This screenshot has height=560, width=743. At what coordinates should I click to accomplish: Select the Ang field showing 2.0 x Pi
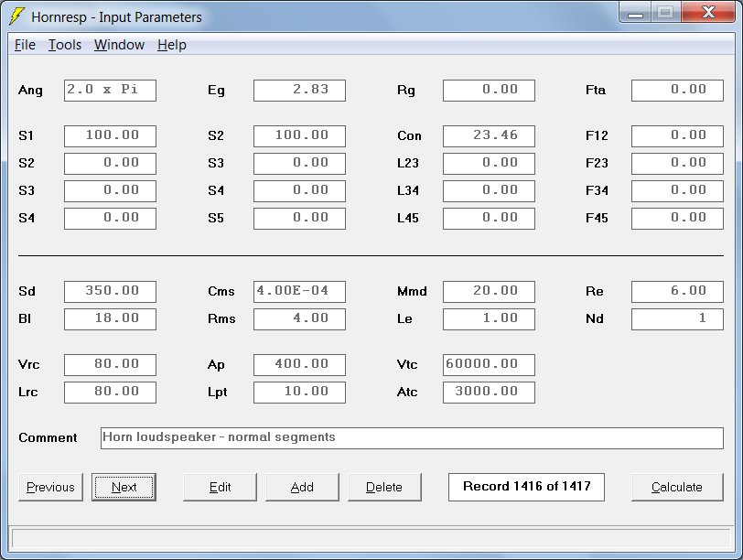click(x=110, y=91)
